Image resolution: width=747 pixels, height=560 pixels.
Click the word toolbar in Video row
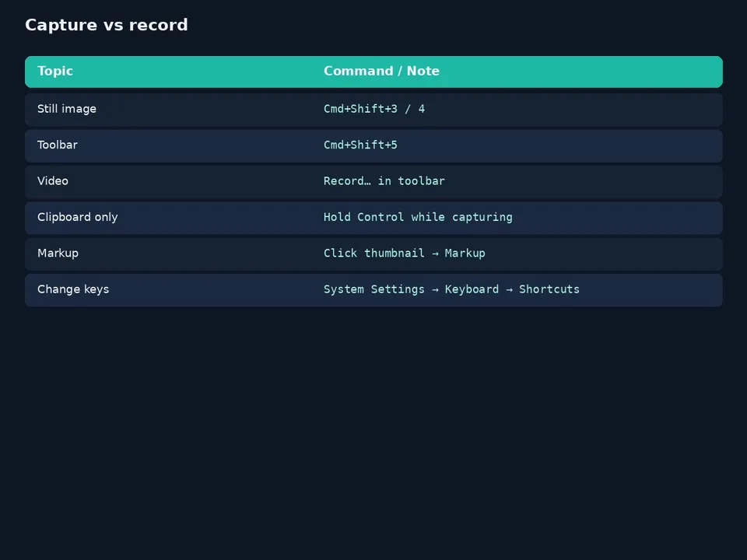pos(421,181)
